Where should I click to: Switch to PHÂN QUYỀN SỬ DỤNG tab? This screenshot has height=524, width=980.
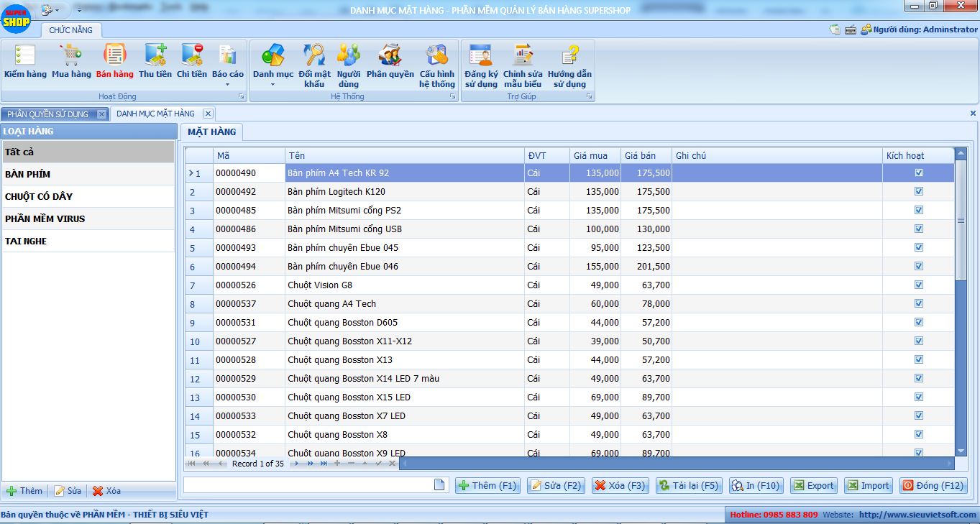pyautogui.click(x=48, y=114)
